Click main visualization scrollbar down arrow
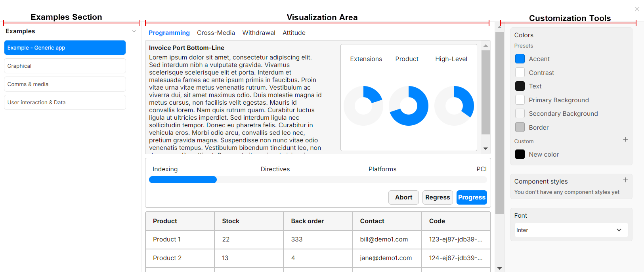The height and width of the screenshot is (272, 644). (x=499, y=268)
